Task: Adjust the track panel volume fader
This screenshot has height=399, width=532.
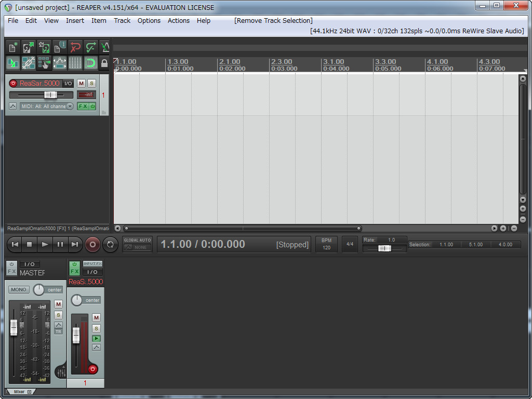Action: tap(51, 95)
